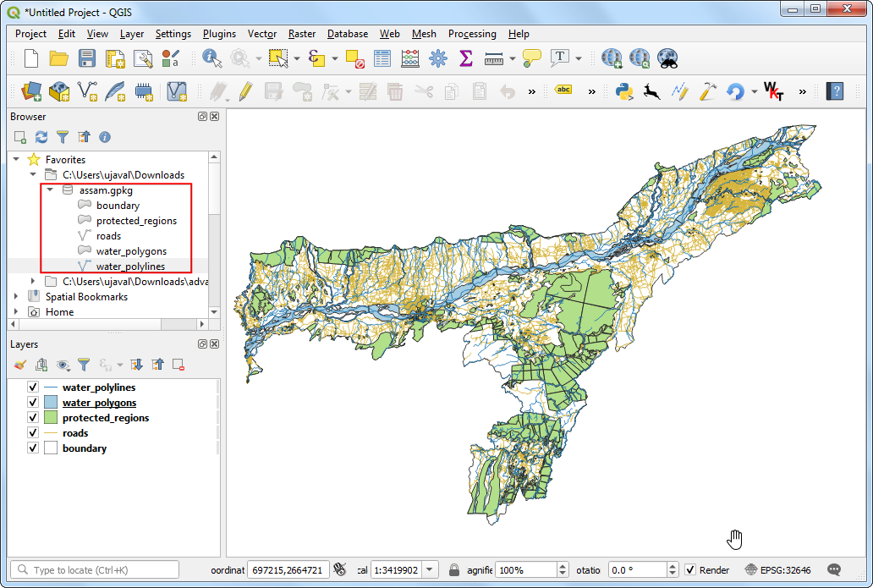Open the Python console icon

624,91
